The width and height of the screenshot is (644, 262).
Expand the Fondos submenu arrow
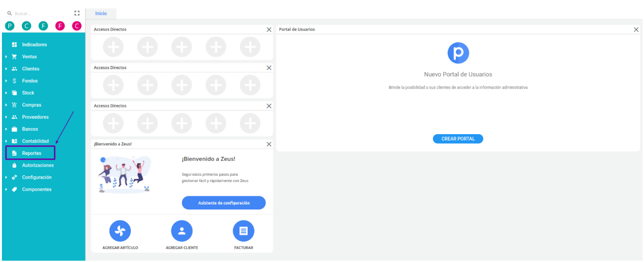tap(5, 81)
